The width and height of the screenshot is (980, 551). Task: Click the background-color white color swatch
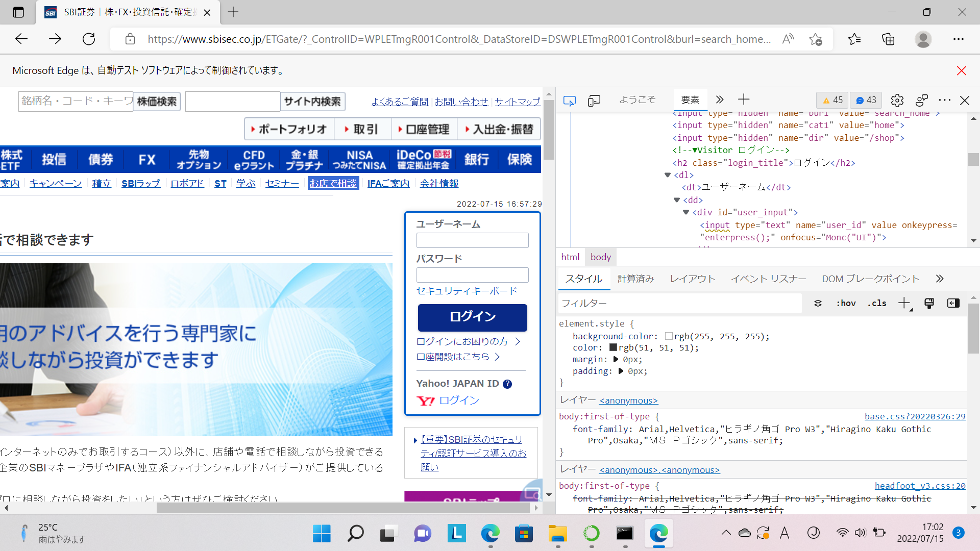coord(669,336)
